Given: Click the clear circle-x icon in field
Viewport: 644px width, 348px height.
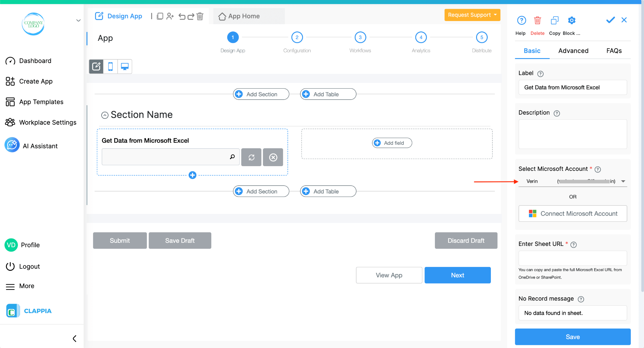Looking at the screenshot, I should (x=273, y=157).
